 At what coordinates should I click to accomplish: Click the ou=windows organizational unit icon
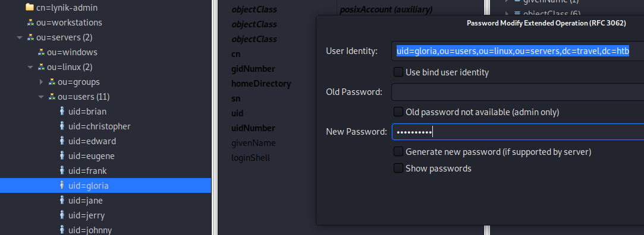point(41,52)
